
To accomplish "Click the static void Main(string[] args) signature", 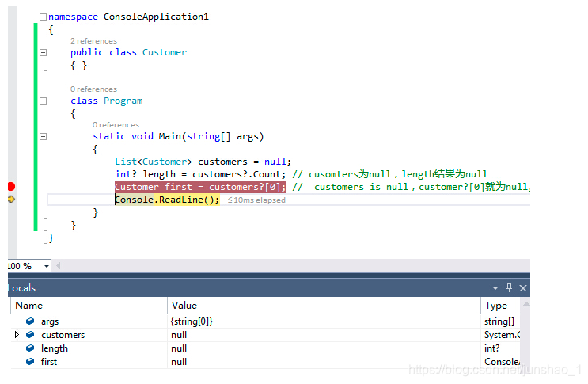I will click(178, 136).
